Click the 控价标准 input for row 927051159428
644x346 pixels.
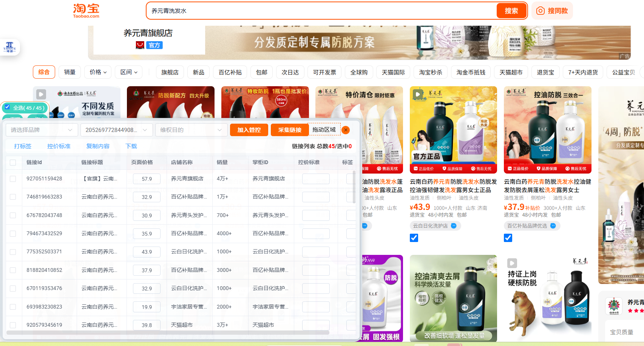[x=316, y=178]
